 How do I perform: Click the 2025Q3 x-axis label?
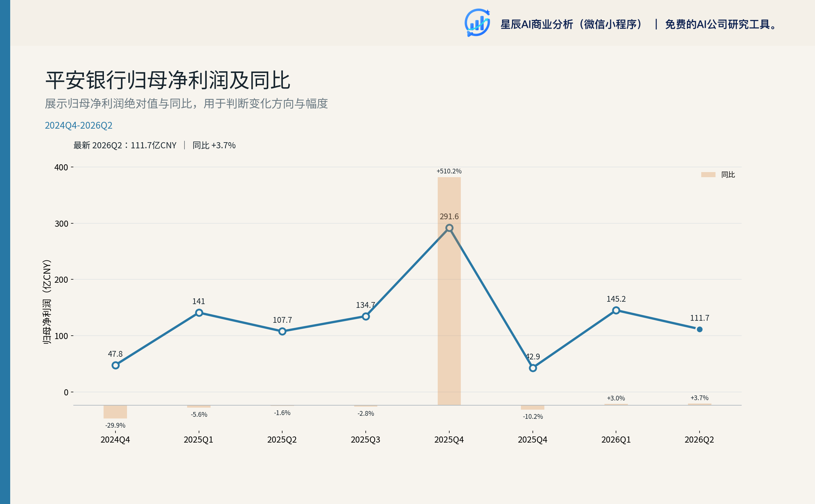coord(365,440)
